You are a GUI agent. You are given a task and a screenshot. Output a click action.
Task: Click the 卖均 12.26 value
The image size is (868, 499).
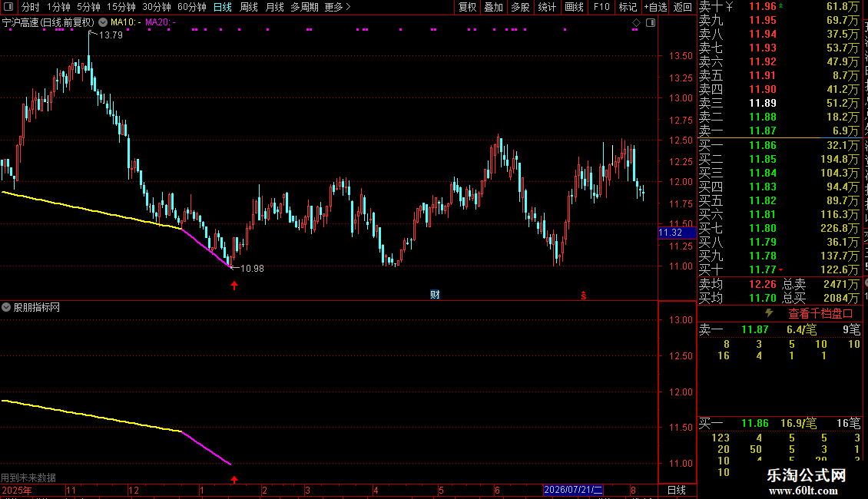(x=762, y=284)
